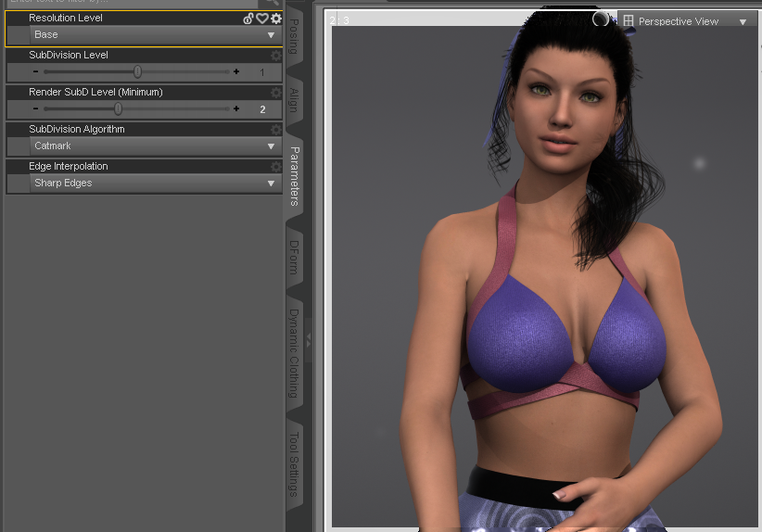Click the Resolution Level gear settings icon

click(276, 19)
